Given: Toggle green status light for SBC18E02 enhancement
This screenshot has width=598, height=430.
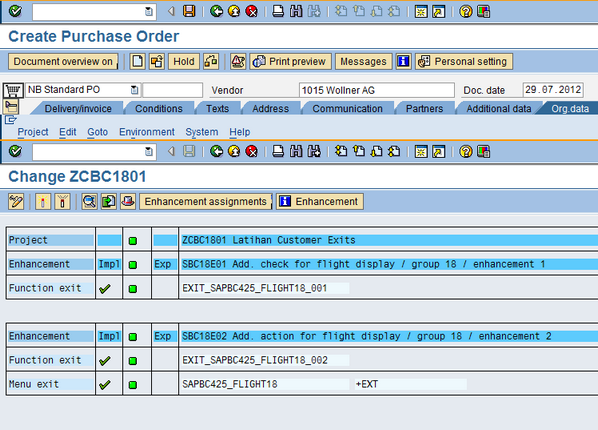Looking at the screenshot, I should pos(133,337).
